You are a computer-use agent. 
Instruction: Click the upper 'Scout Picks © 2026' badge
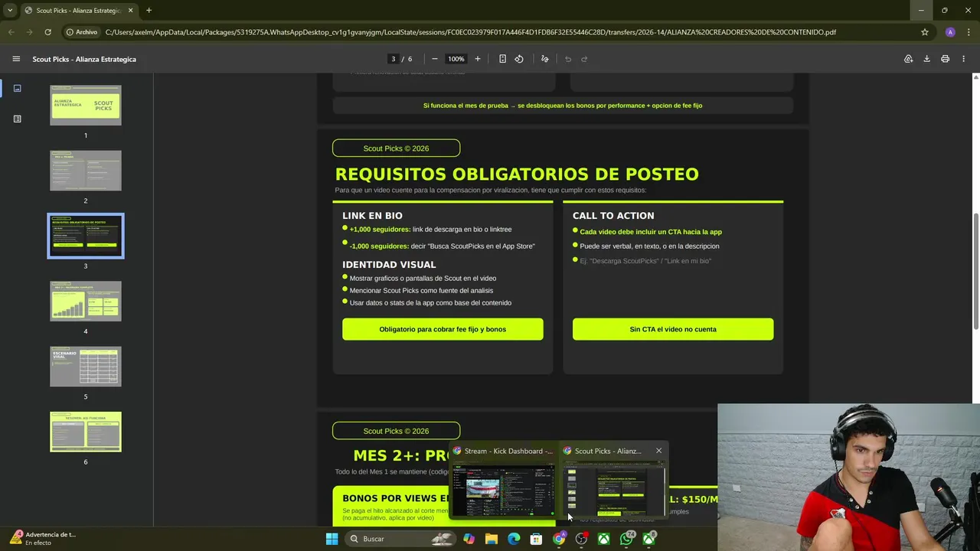[x=396, y=148]
